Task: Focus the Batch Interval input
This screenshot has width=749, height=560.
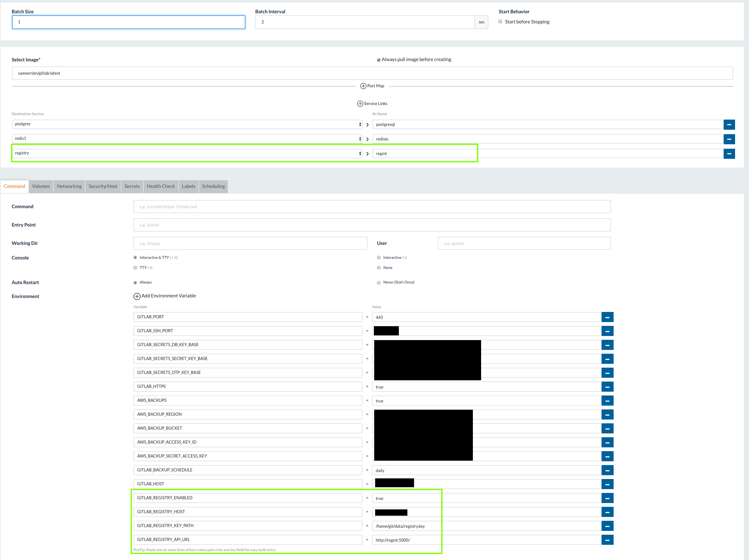Action: 365,22
